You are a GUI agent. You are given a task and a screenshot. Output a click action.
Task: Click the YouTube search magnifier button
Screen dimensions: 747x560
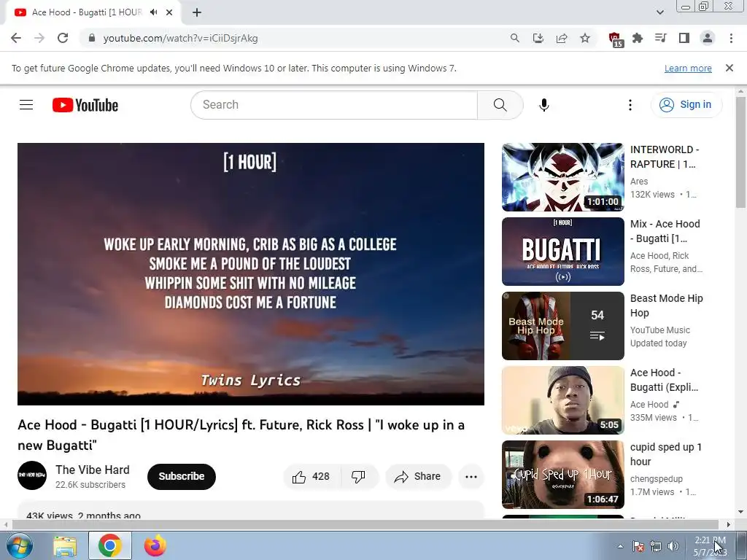pyautogui.click(x=500, y=105)
